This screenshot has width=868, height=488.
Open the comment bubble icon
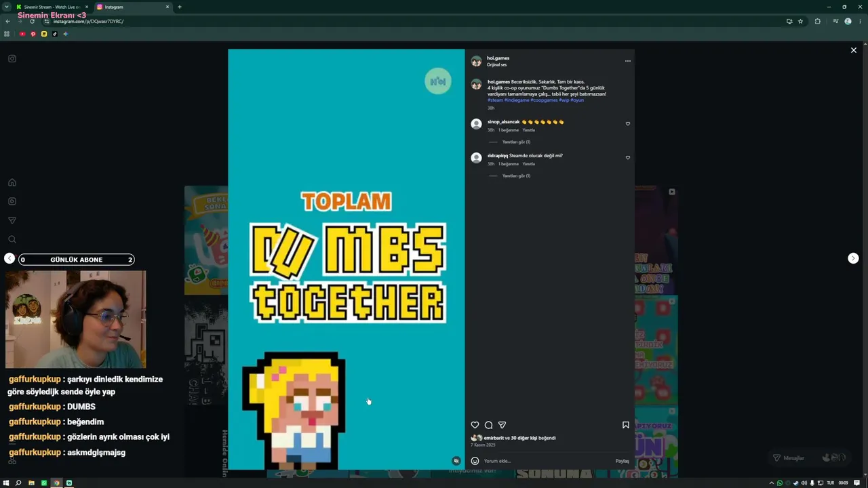488,425
